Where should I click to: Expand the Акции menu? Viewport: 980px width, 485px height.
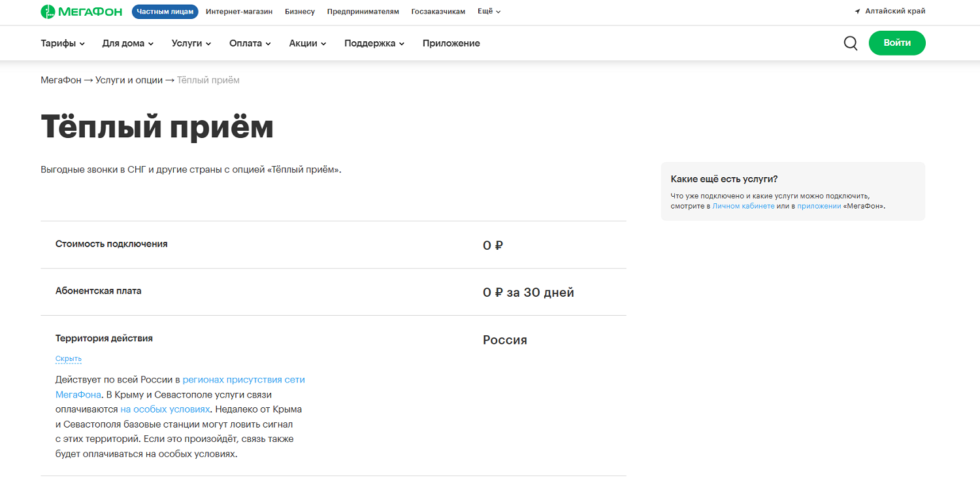pos(308,43)
